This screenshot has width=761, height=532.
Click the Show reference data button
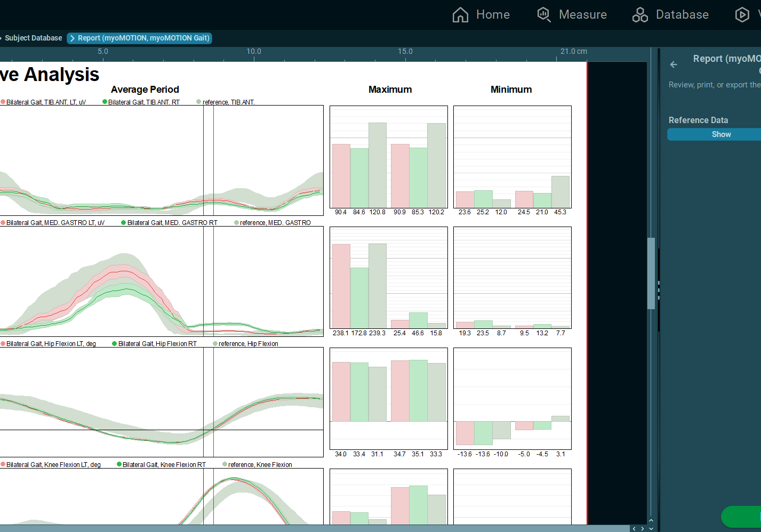(714, 134)
